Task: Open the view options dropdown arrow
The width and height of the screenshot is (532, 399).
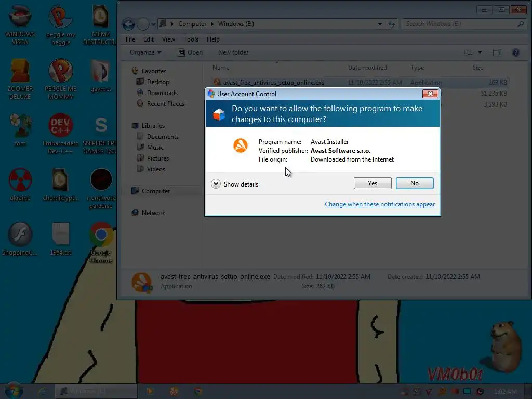Action: point(480,52)
